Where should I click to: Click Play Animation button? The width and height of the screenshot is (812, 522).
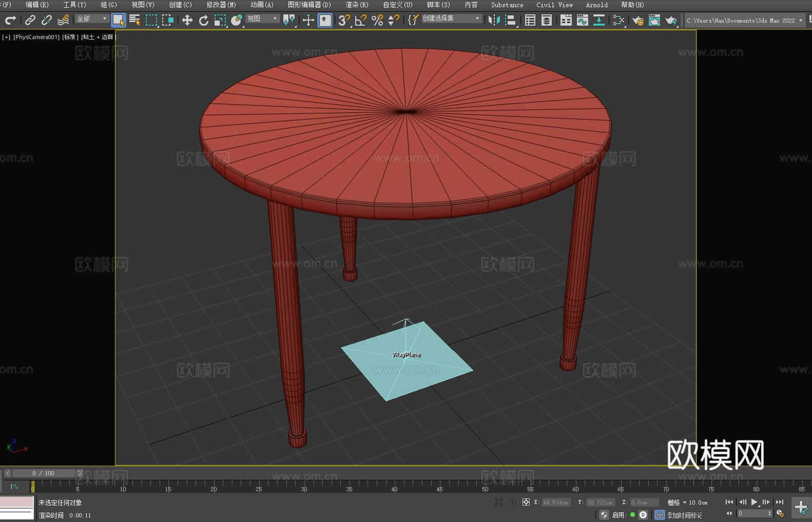coord(755,502)
